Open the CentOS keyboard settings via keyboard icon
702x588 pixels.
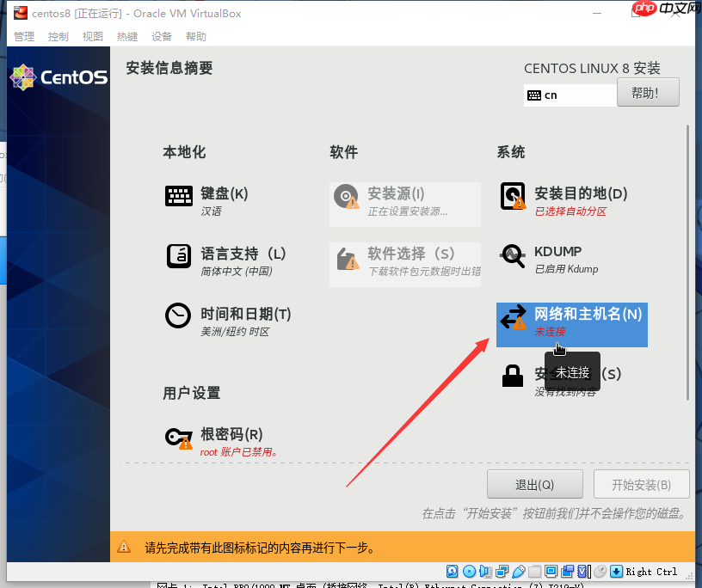coord(179,196)
